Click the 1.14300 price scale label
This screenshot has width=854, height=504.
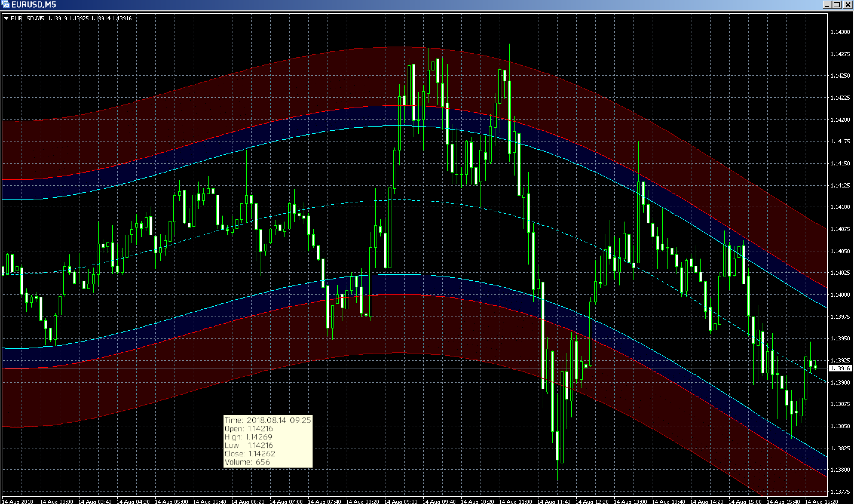[x=840, y=32]
